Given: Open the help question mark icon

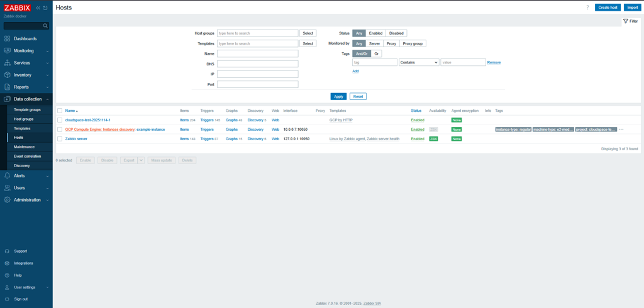Looking at the screenshot, I should pyautogui.click(x=587, y=8).
